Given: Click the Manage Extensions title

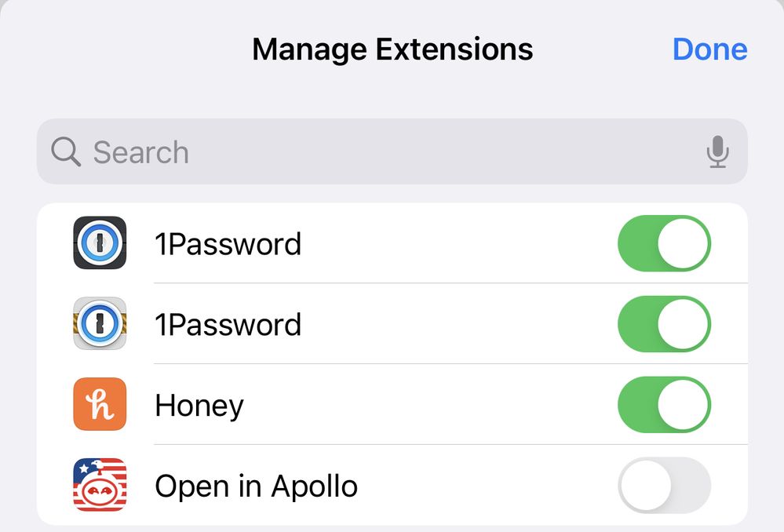Looking at the screenshot, I should (392, 49).
